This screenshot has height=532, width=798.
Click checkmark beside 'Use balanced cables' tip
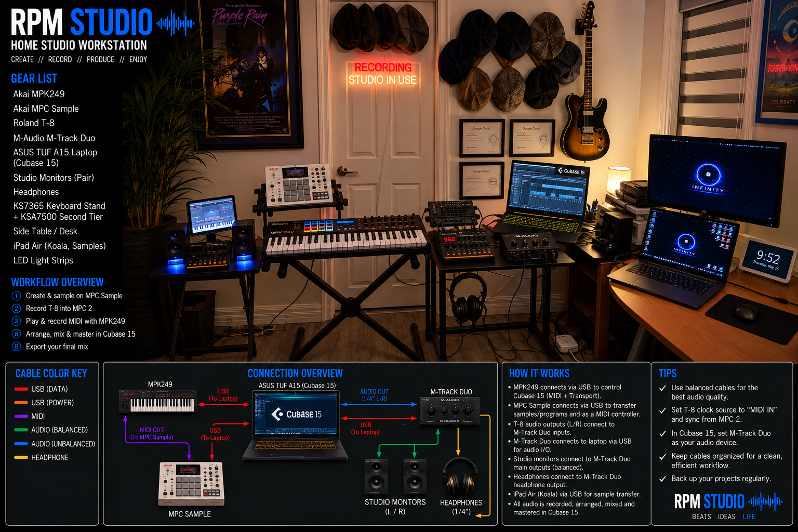pyautogui.click(x=662, y=388)
